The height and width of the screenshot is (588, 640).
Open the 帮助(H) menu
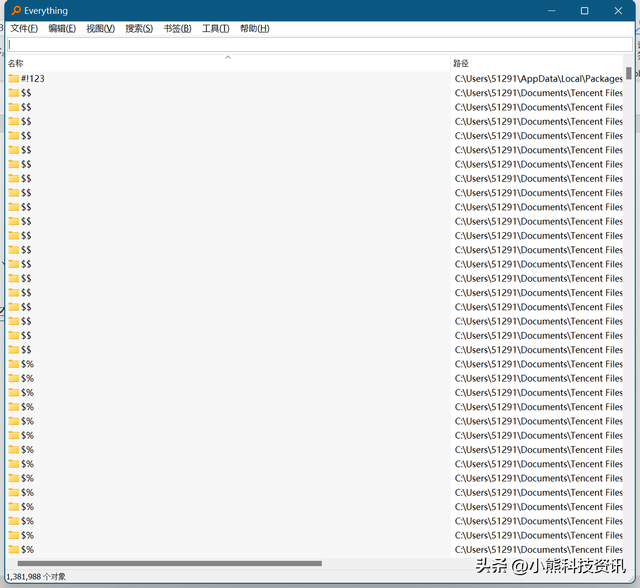pyautogui.click(x=255, y=29)
